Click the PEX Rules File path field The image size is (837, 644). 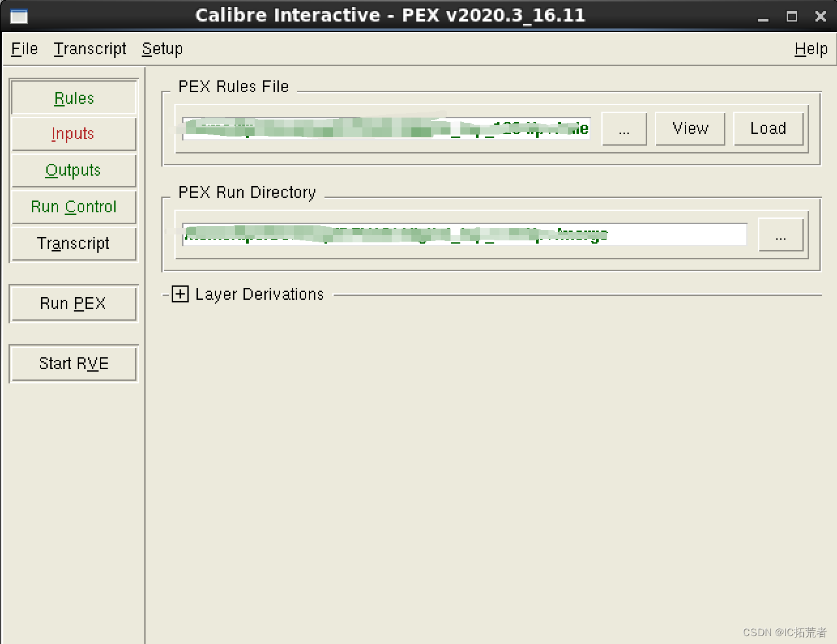(x=387, y=129)
